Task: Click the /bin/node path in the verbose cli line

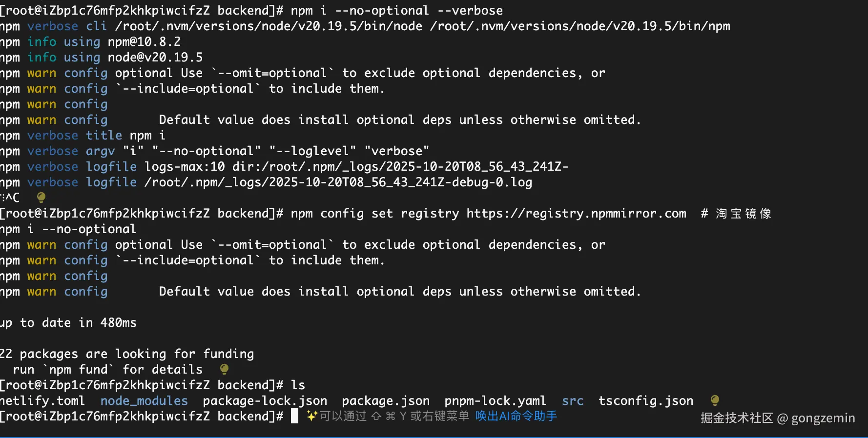Action: tap(269, 26)
